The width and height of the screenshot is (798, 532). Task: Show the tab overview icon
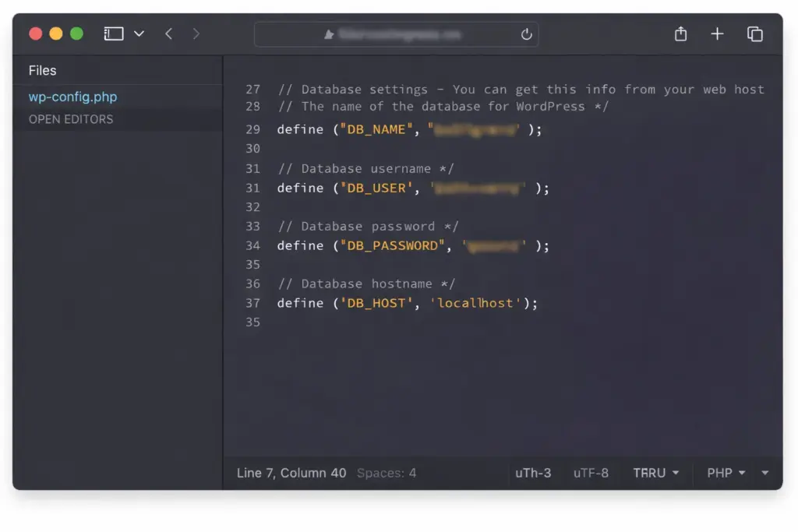[754, 33]
